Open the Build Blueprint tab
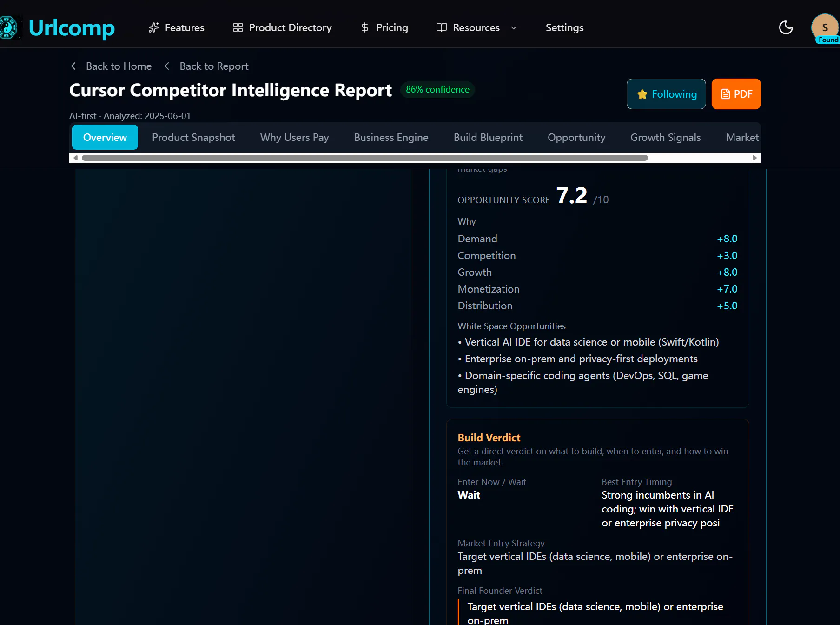The height and width of the screenshot is (625, 840). [488, 137]
